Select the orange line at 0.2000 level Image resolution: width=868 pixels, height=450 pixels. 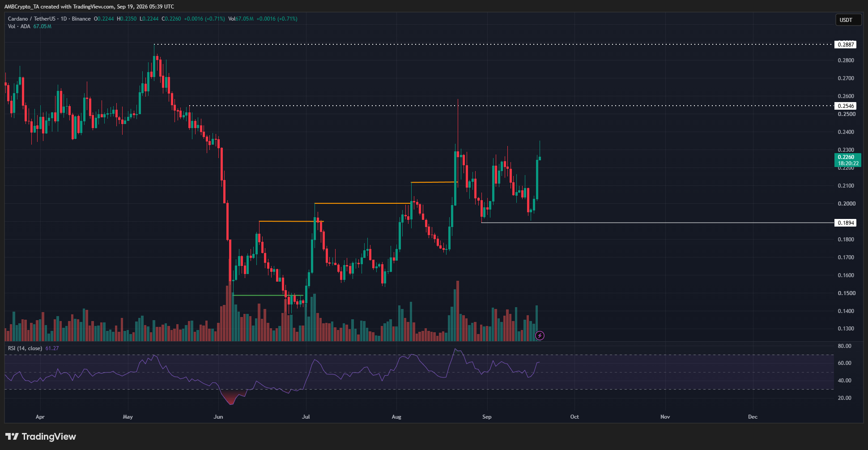362,204
